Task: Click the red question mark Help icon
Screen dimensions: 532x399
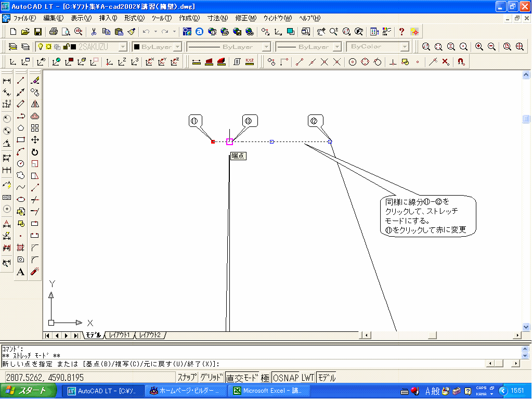Action: click(401, 32)
